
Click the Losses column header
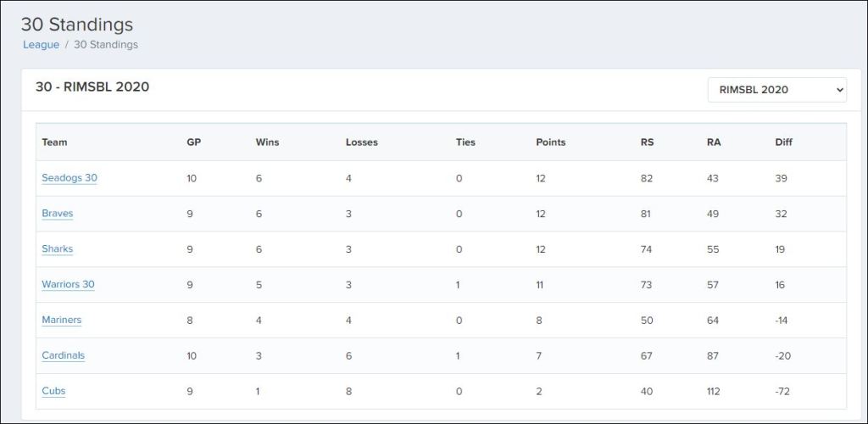point(362,142)
